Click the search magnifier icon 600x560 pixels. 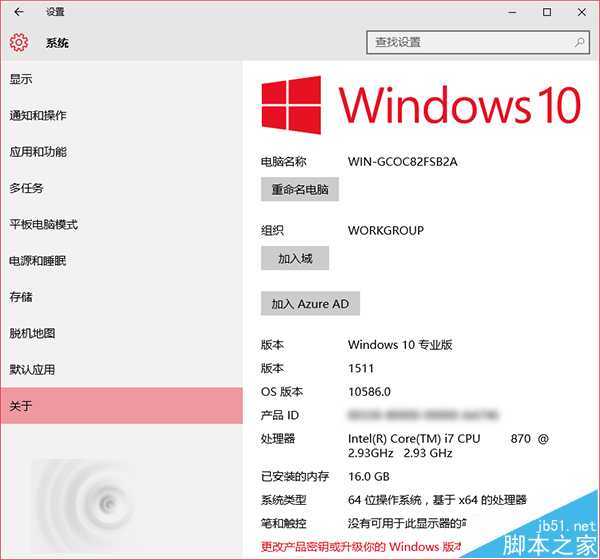(579, 42)
